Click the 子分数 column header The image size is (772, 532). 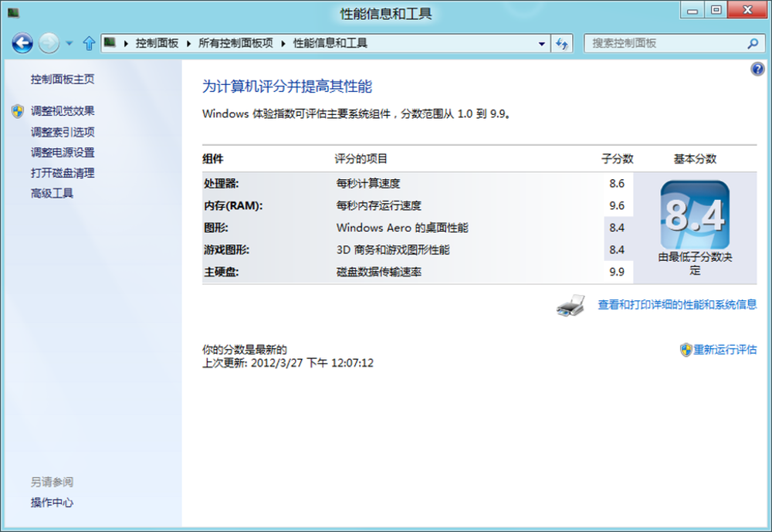[x=617, y=159]
